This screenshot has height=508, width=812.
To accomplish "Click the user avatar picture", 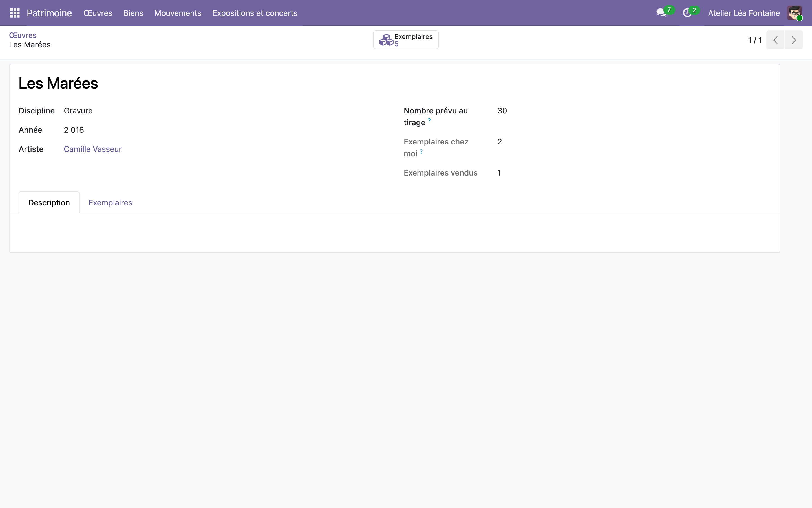I will click(x=795, y=13).
